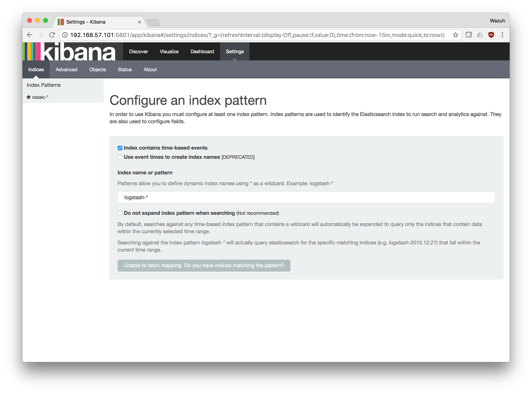The width and height of the screenshot is (532, 394).
Task: Bookmark this page with star icon
Action: 455,35
